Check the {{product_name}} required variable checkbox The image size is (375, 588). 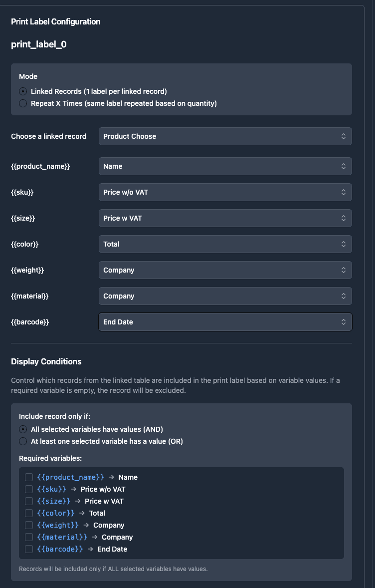click(x=29, y=477)
